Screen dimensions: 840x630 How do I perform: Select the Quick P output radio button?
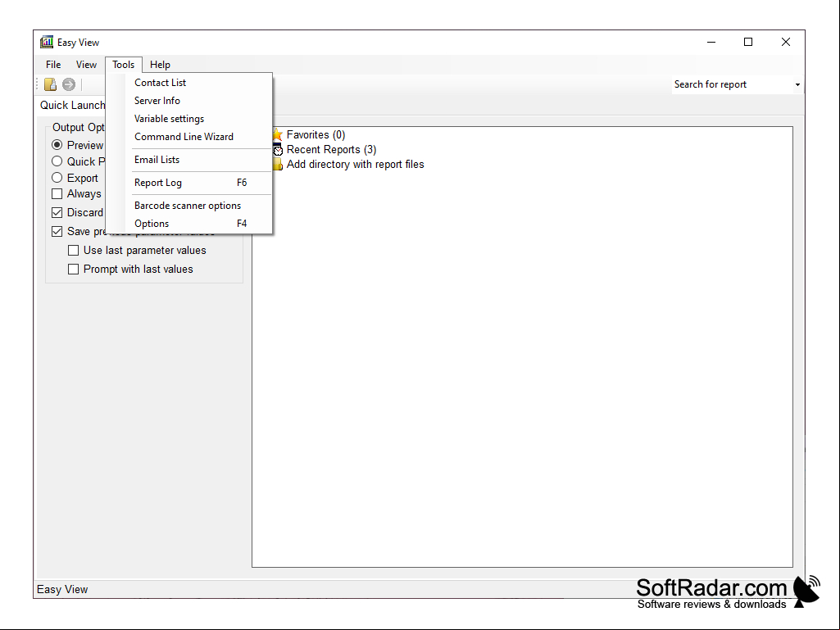point(57,161)
